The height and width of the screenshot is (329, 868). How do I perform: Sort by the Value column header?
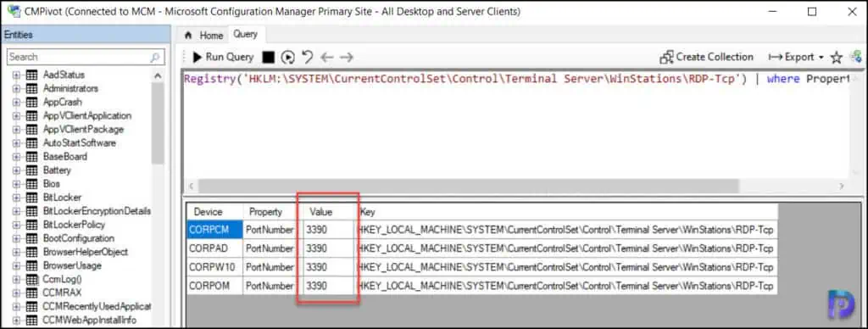(x=327, y=212)
